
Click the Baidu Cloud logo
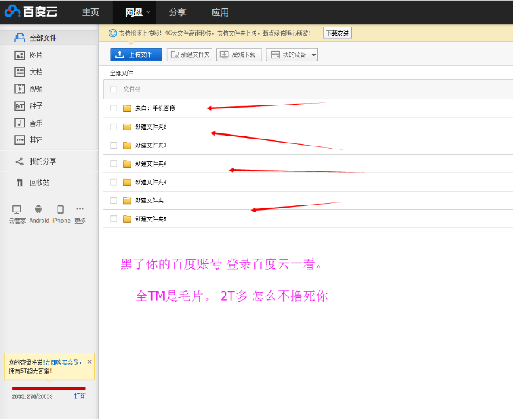[x=31, y=12]
